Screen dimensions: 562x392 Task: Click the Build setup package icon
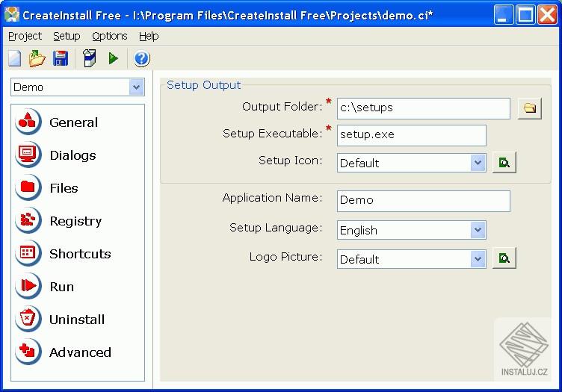pos(90,58)
